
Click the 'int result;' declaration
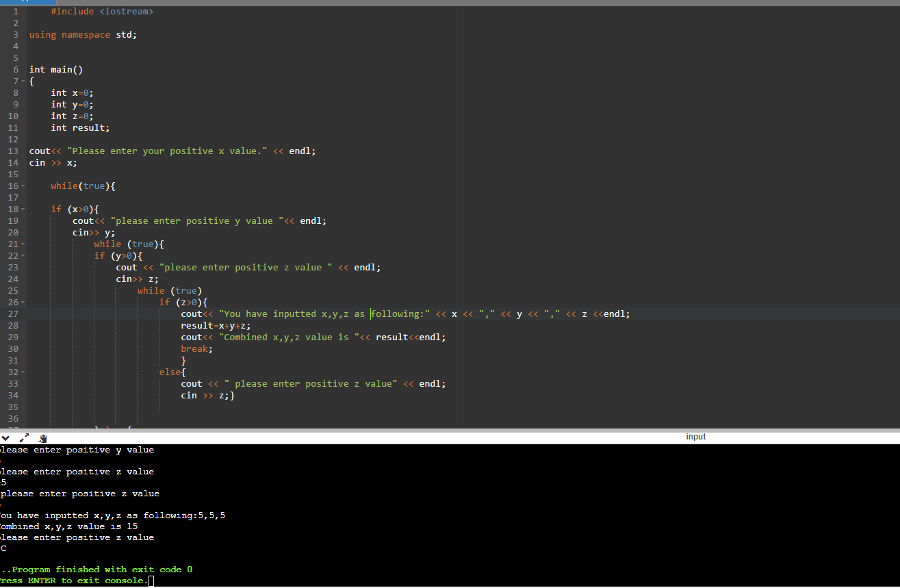click(80, 128)
